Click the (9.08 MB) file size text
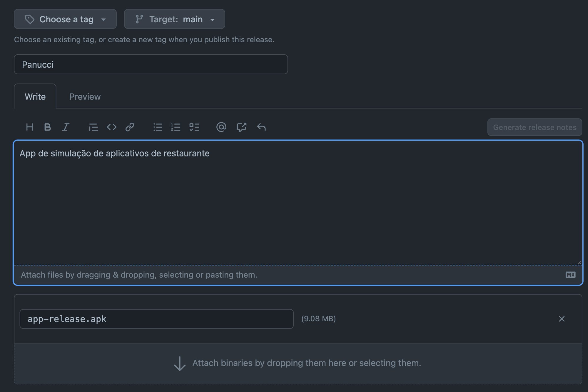 (x=318, y=319)
